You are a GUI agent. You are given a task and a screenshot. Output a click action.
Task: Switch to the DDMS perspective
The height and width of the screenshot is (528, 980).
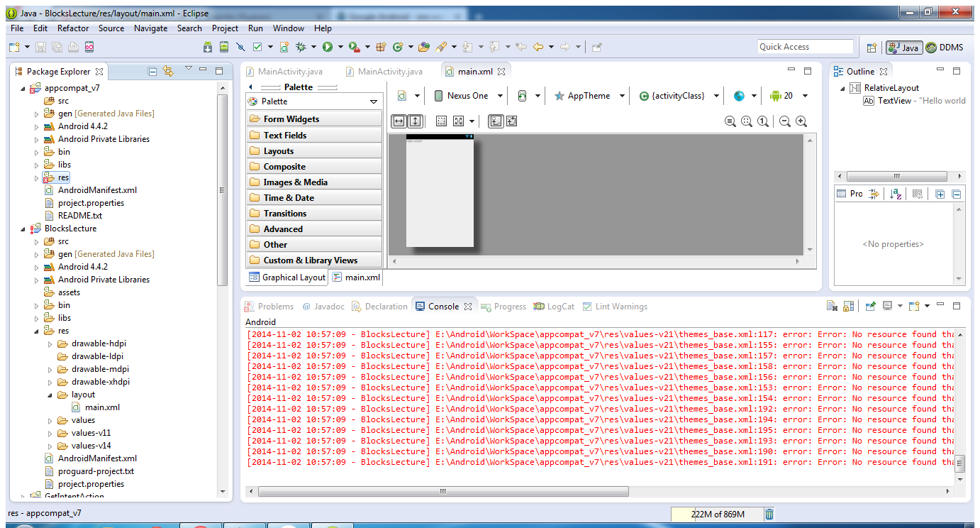pyautogui.click(x=945, y=48)
